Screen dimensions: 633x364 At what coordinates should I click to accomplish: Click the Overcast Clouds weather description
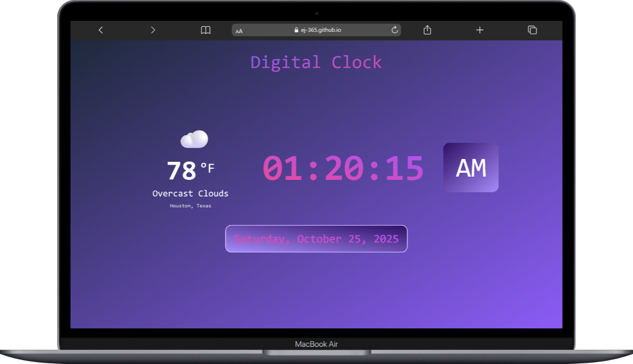tap(190, 193)
